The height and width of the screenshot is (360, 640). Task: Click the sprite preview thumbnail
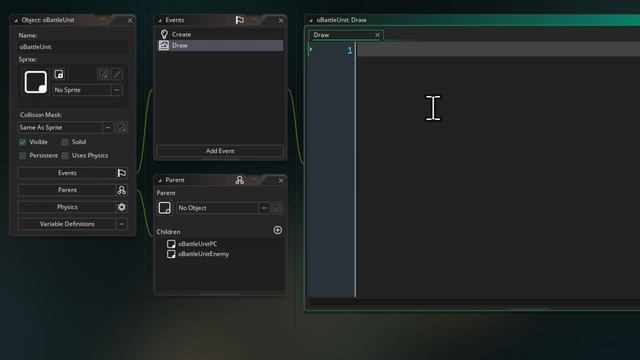(x=36, y=82)
